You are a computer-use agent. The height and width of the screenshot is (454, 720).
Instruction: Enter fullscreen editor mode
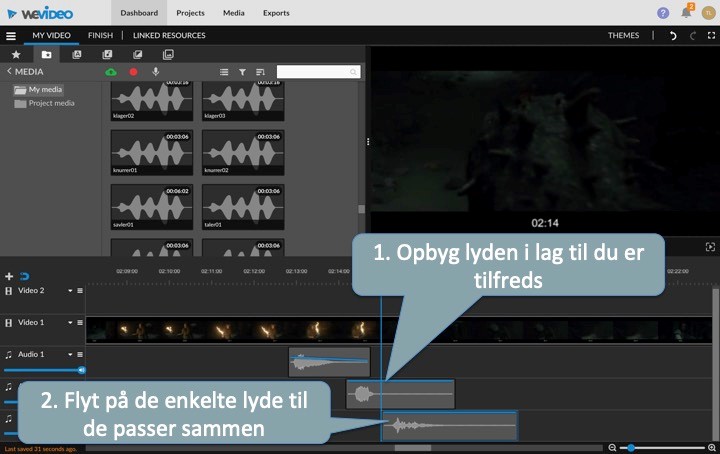(x=711, y=35)
